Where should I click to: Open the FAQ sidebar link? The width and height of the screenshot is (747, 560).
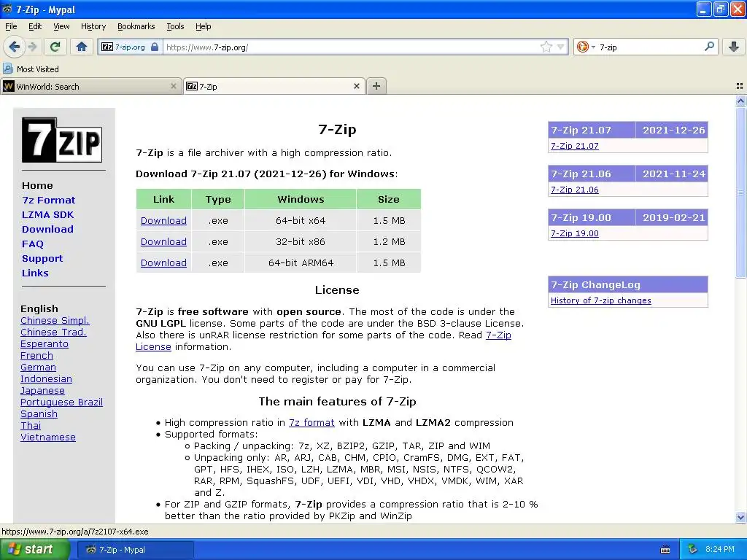click(x=32, y=244)
